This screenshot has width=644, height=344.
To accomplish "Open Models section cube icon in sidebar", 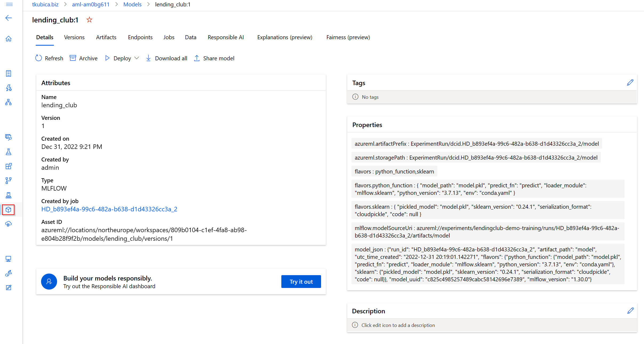I will point(8,210).
